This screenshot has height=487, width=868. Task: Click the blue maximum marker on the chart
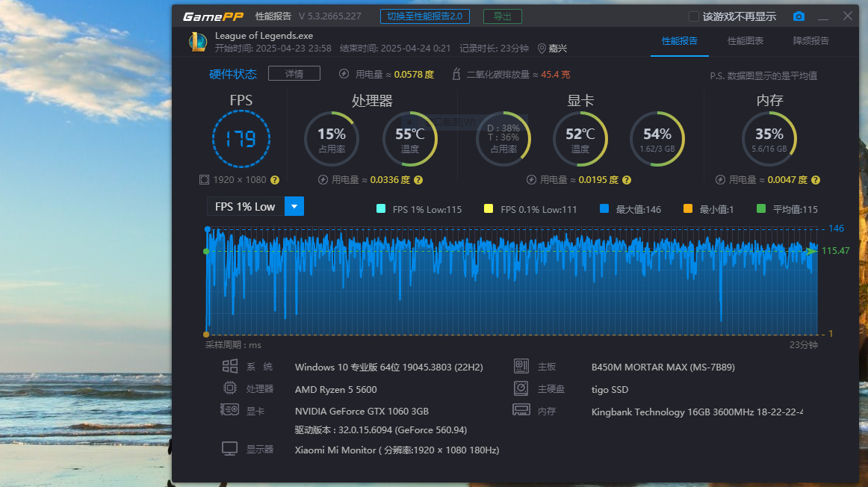click(x=208, y=229)
